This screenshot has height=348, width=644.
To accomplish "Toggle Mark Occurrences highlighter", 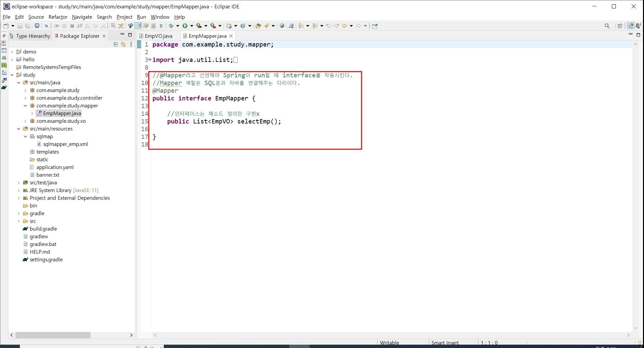I will point(138,26).
